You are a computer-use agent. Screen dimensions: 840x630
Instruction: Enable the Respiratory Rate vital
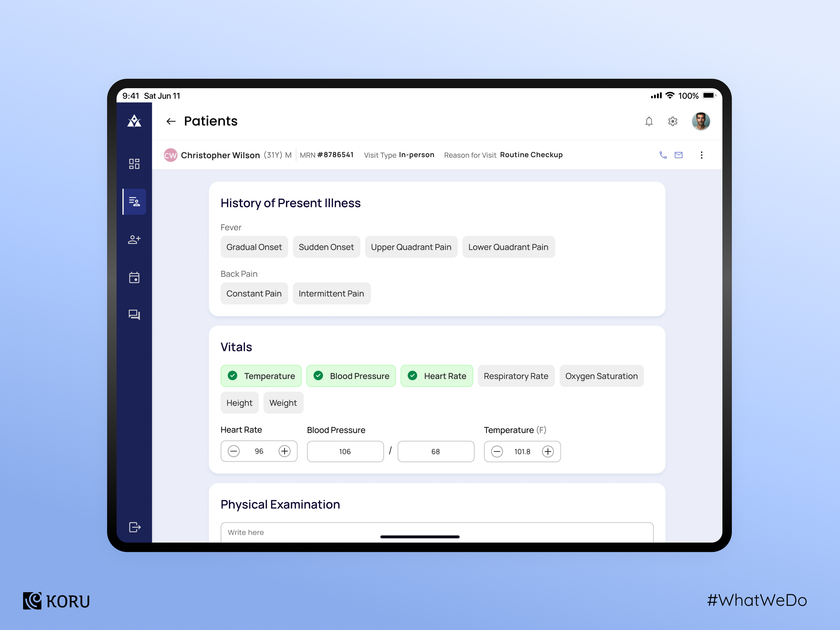pos(516,376)
